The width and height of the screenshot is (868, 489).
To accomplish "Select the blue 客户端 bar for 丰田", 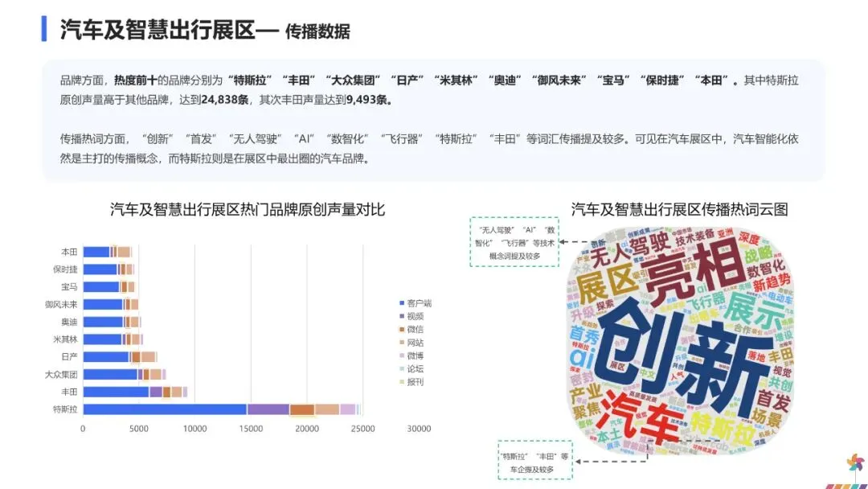I will [117, 392].
